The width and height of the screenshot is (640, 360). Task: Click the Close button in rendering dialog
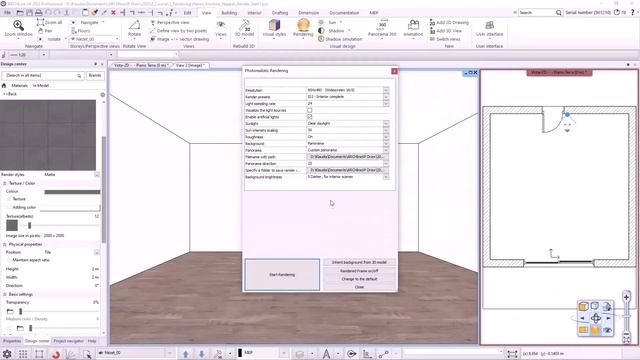tap(359, 287)
